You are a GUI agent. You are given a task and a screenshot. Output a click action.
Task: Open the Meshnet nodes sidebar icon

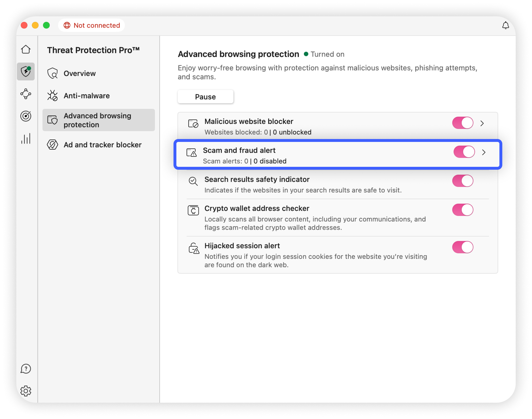coord(26,94)
